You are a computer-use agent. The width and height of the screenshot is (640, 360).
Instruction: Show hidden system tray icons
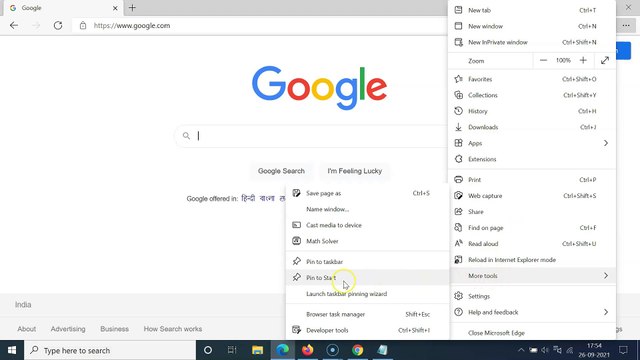click(521, 350)
